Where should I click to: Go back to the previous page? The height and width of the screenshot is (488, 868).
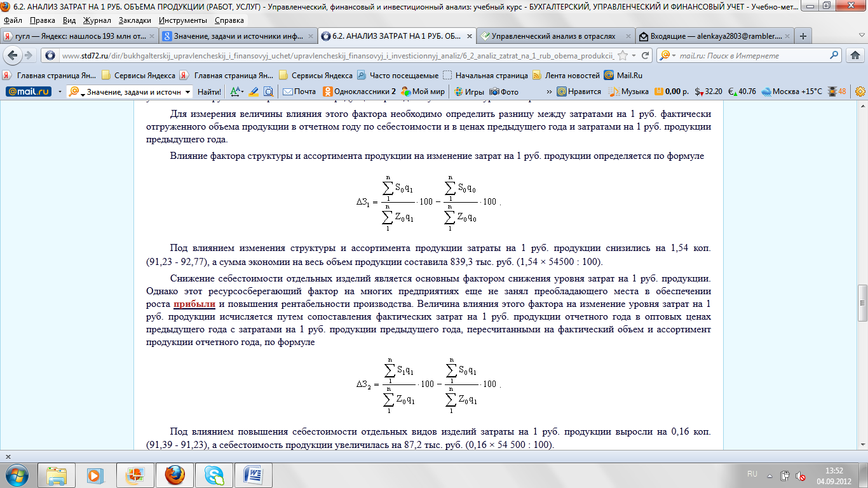[x=13, y=55]
